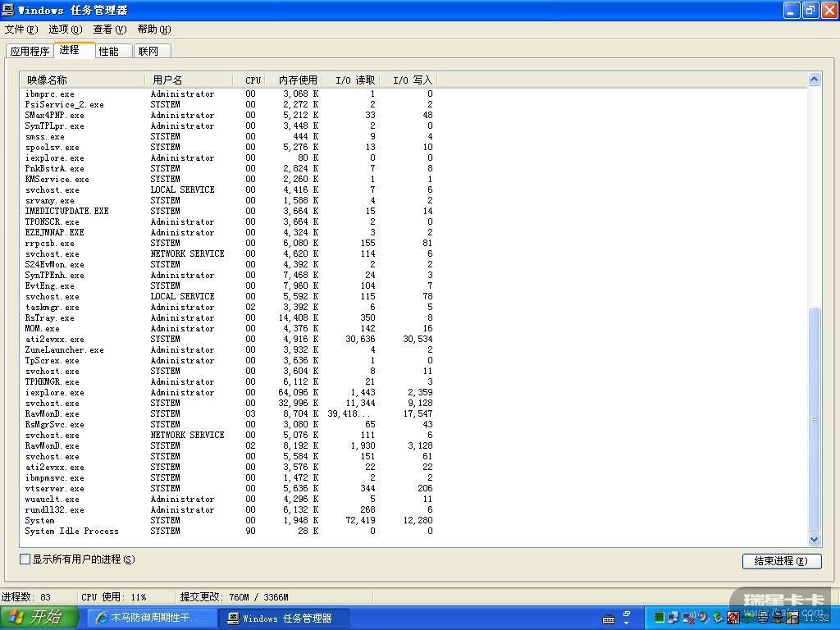Select the PsiService_2.exe process row
This screenshot has width=840, height=630.
click(229, 104)
